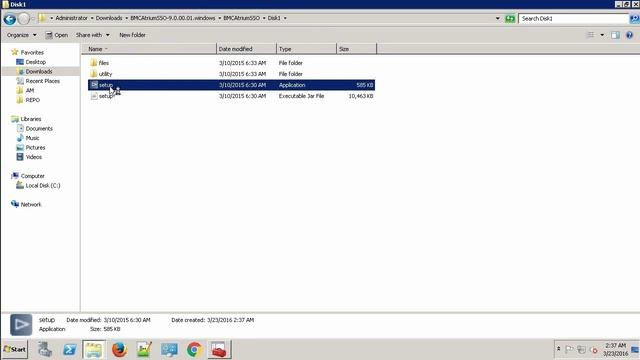Click the Open toolbar button
The width and height of the screenshot is (640, 360).
(x=56, y=35)
